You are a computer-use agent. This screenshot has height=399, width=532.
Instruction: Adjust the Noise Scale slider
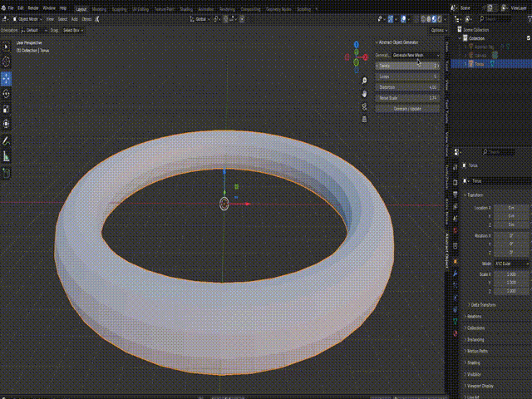pos(407,98)
